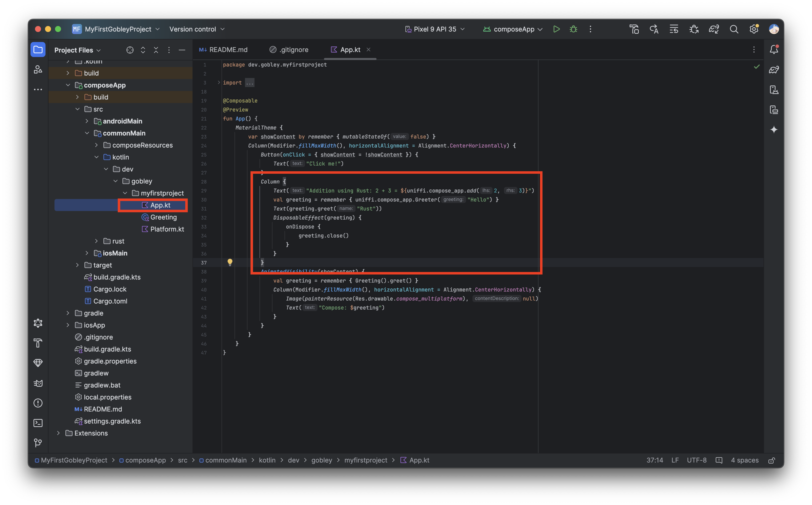
Task: Collapse the commonMain folder
Action: coord(87,133)
